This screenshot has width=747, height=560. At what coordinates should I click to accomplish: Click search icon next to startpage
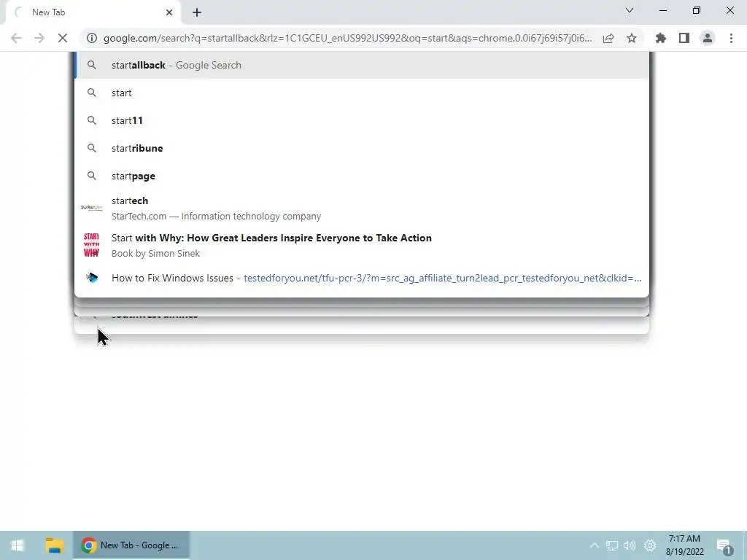[x=92, y=176]
